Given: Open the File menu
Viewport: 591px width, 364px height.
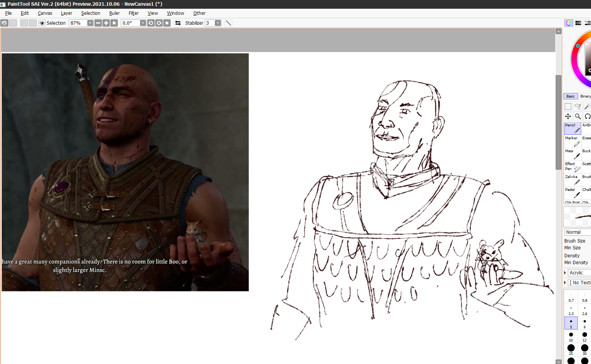Looking at the screenshot, I should (x=8, y=13).
